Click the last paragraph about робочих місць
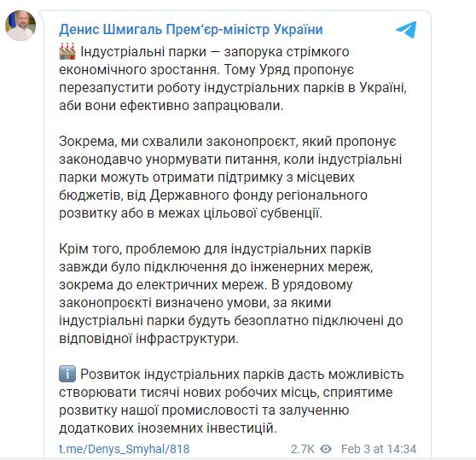Viewport: 476px width, 460px height. [231, 401]
